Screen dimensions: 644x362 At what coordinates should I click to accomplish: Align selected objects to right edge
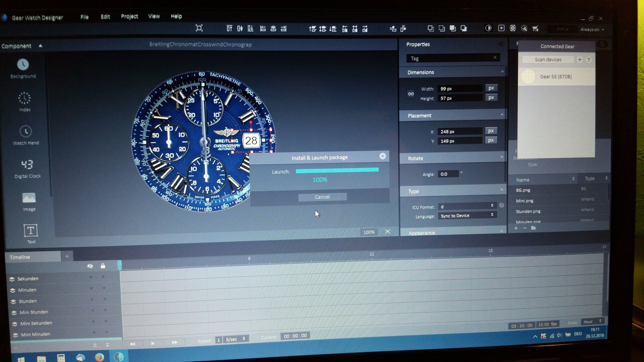pyautogui.click(x=284, y=29)
